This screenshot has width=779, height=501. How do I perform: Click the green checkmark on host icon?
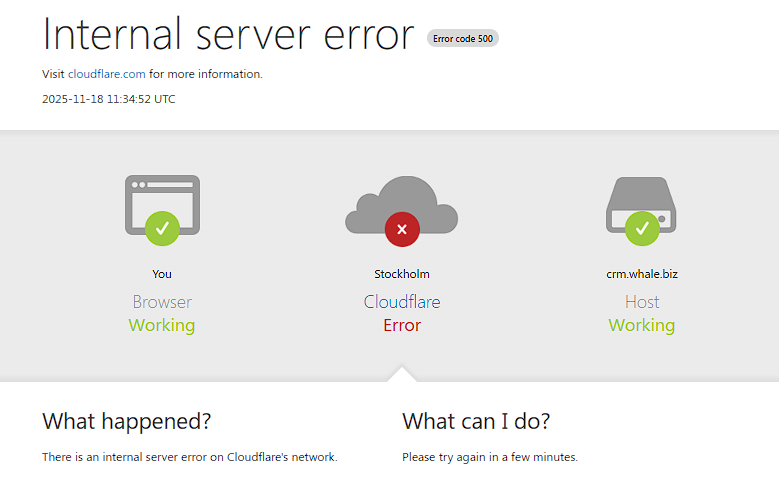(642, 229)
